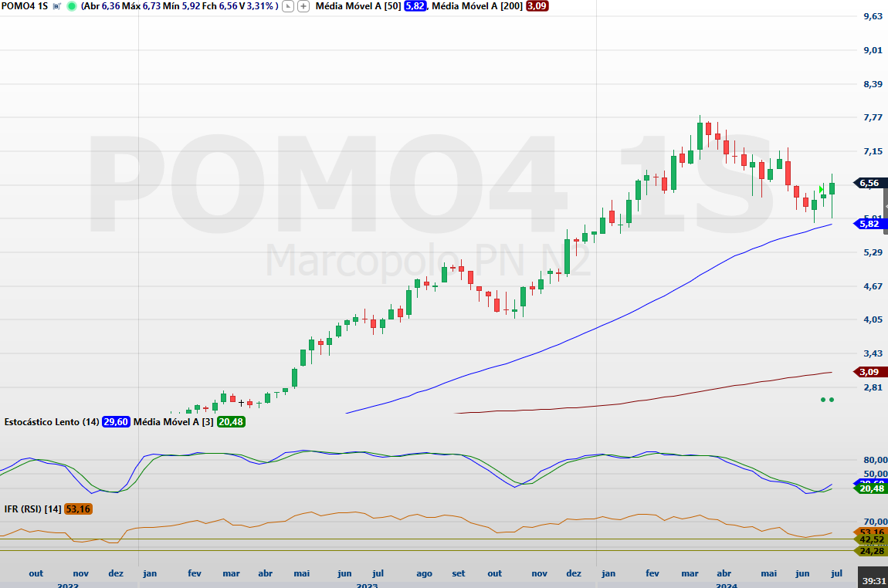
Task: Click the green 20,48 stochastic average badge
Action: tap(231, 422)
